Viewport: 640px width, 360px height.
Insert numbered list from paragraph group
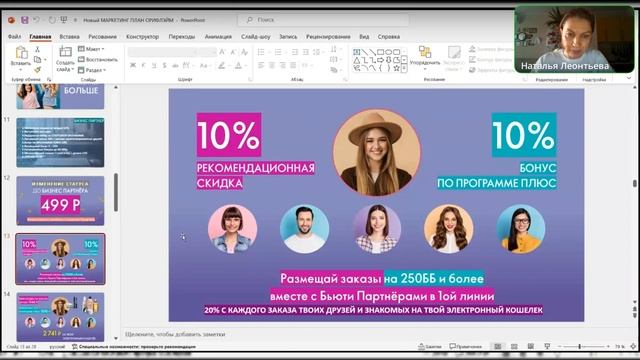278,52
